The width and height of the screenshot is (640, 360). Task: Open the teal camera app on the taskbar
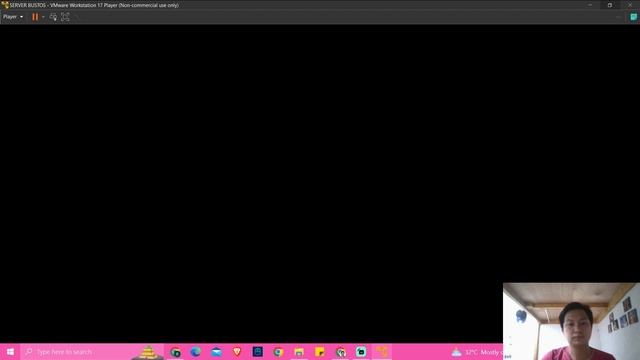click(361, 352)
